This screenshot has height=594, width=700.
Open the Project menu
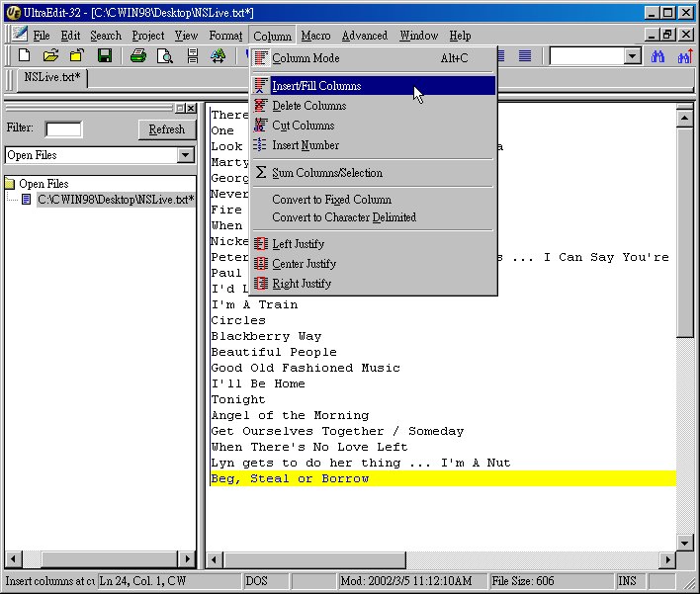point(148,36)
